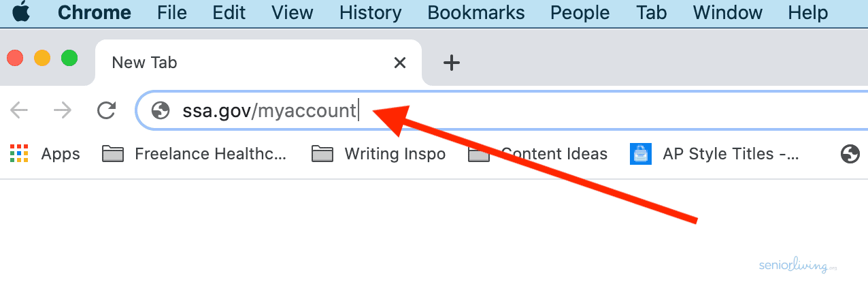Expand the Writing Inspo bookmarks folder
868x286 pixels.
pyautogui.click(x=378, y=155)
